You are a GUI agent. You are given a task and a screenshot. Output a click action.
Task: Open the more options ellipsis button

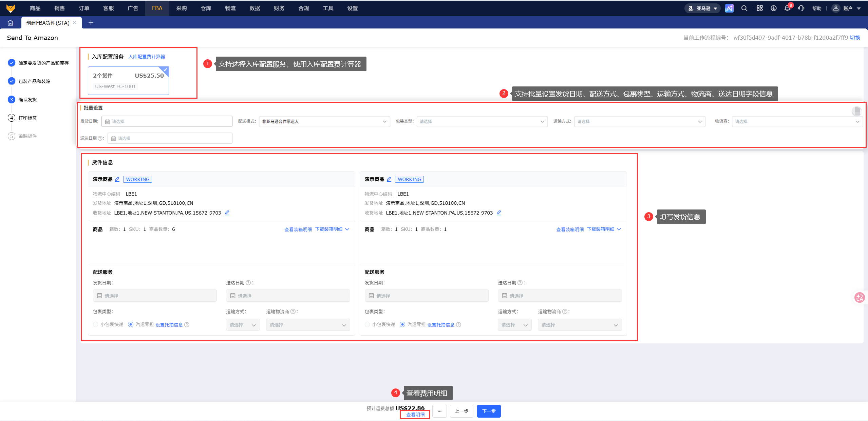click(439, 411)
